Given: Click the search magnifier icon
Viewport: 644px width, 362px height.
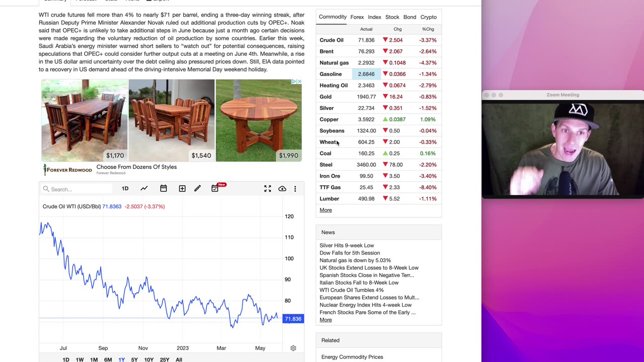Looking at the screenshot, I should pos(46,189).
